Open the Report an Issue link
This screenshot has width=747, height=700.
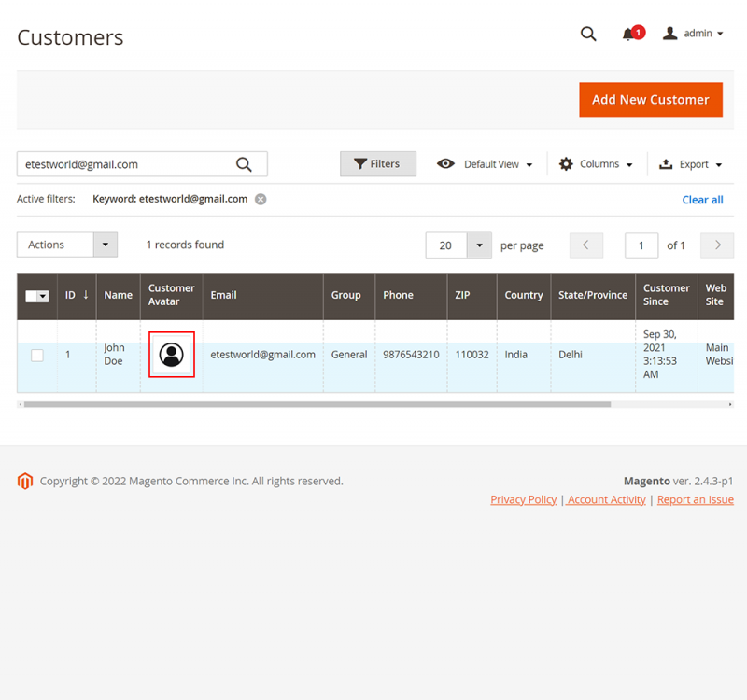tap(695, 499)
